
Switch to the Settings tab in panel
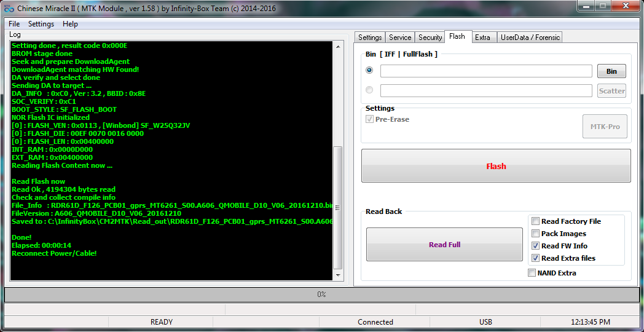[370, 38]
